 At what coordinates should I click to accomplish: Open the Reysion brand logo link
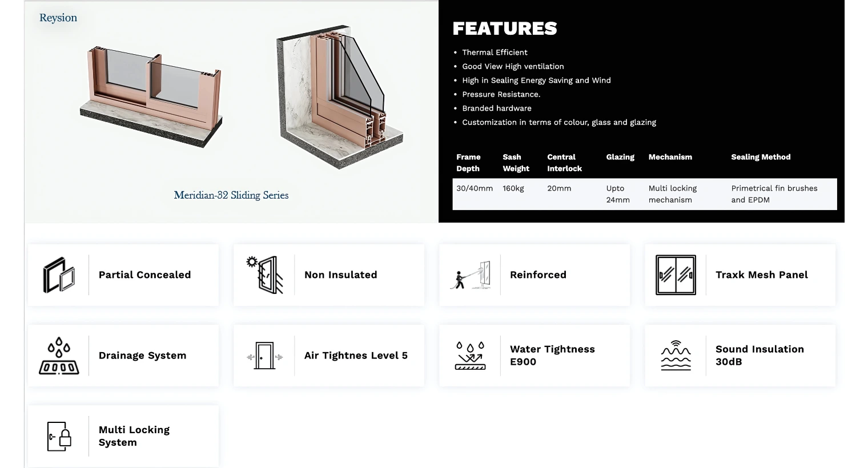[x=58, y=18]
